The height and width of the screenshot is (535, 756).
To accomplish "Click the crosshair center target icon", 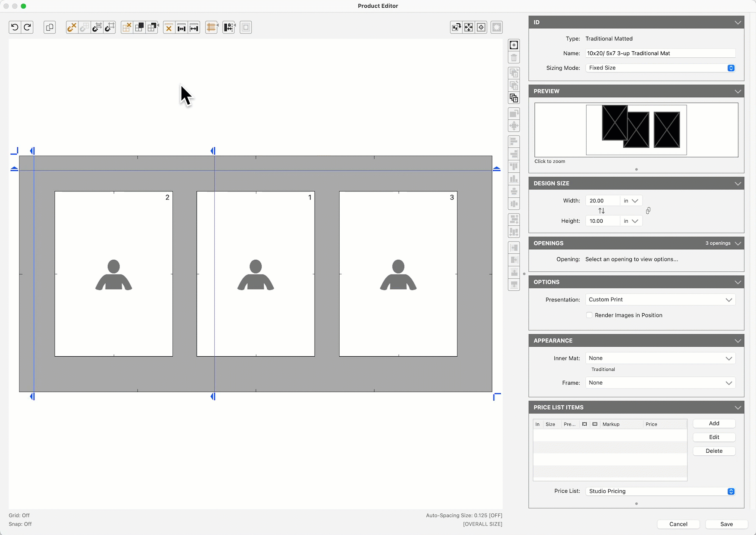I will tap(481, 27).
